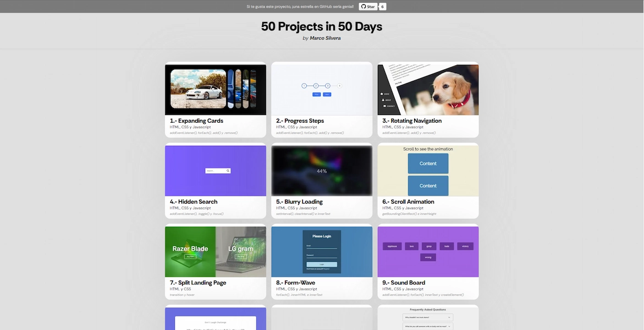
Task: Open the "Marco Silvera" author link
Action: pyautogui.click(x=325, y=37)
